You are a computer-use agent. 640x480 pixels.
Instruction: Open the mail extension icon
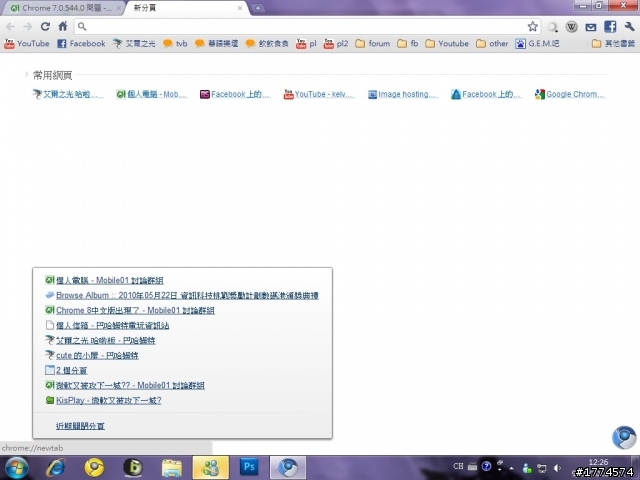(x=591, y=27)
